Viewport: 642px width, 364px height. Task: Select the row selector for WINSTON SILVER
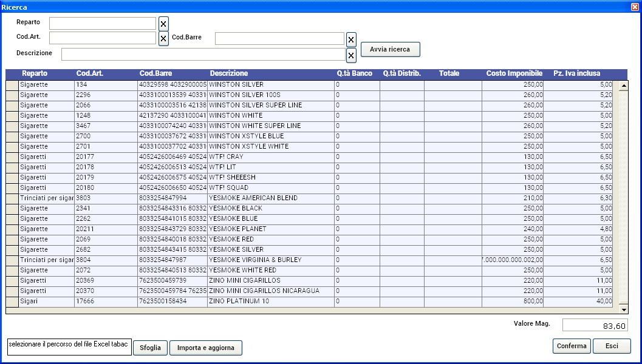coord(12,85)
